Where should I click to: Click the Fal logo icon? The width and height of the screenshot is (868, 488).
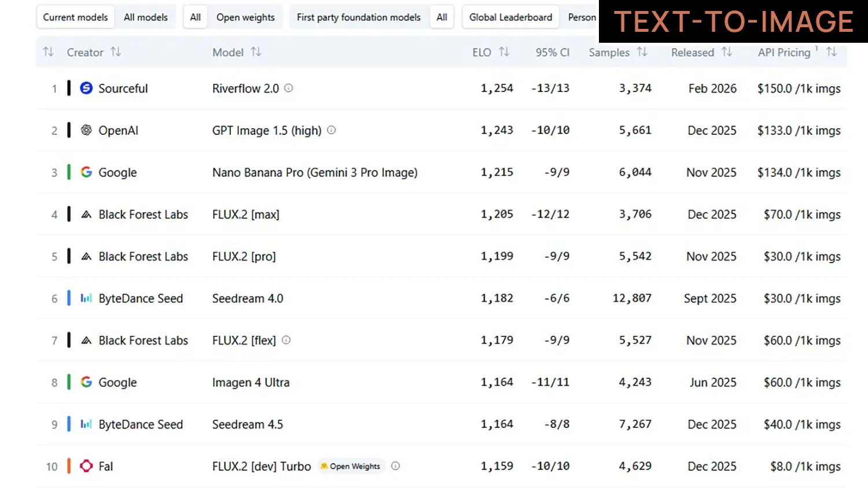click(86, 466)
